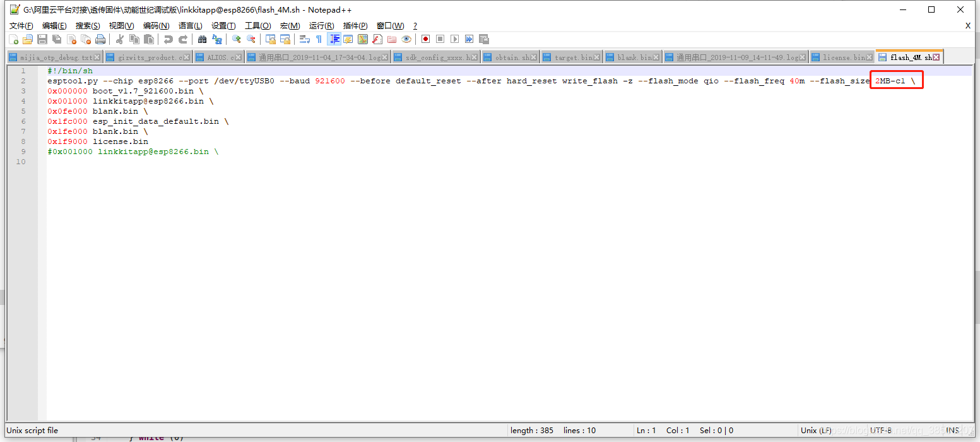
Task: Toggle the monitoring eye icon
Action: 406,39
